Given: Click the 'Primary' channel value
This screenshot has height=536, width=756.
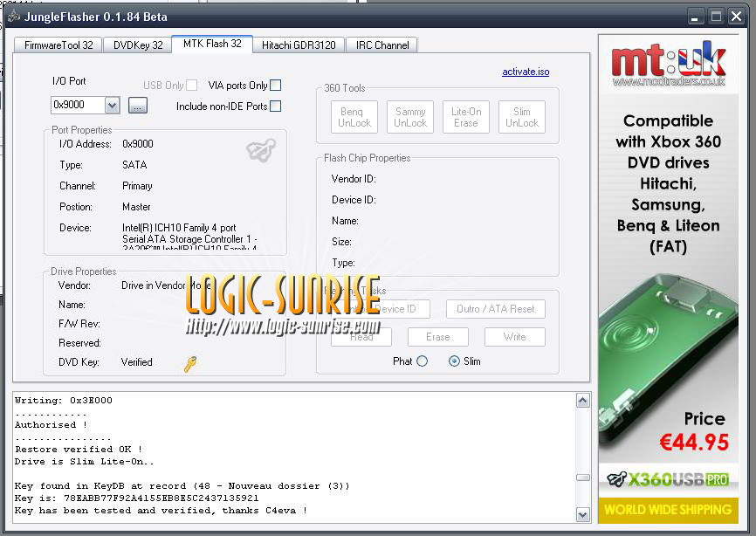Looking at the screenshot, I should 137,186.
